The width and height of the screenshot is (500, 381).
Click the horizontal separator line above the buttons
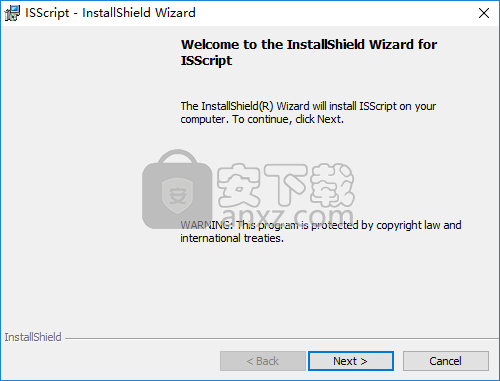point(282,339)
